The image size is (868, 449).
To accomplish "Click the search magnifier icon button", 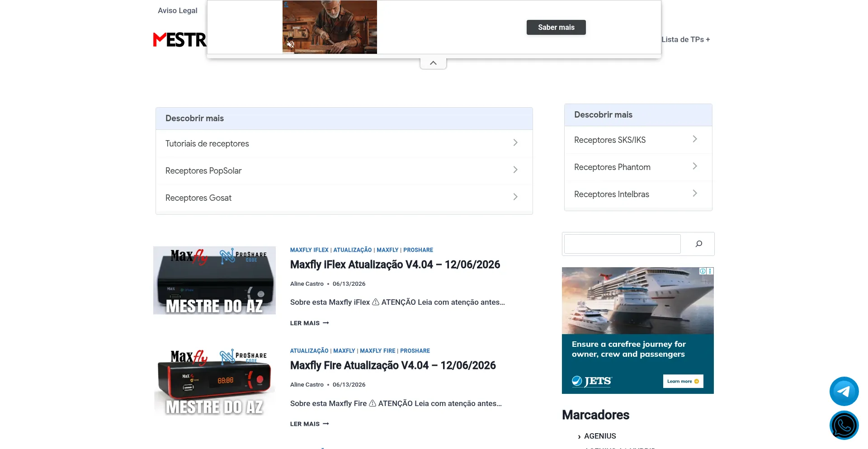I will 698,244.
